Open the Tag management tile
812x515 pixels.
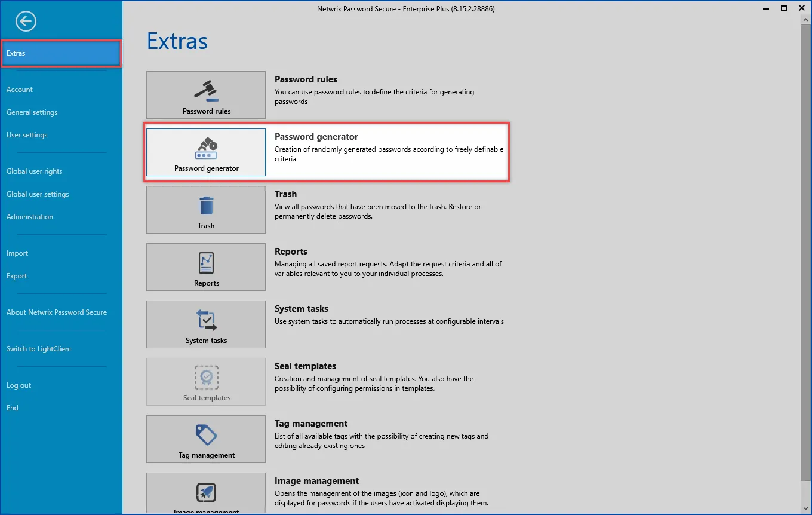[x=206, y=439]
